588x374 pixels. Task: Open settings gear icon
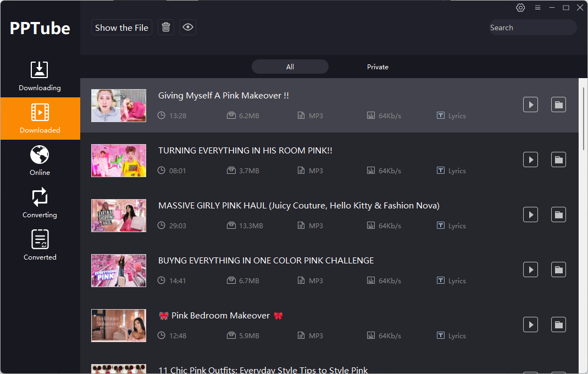(520, 8)
